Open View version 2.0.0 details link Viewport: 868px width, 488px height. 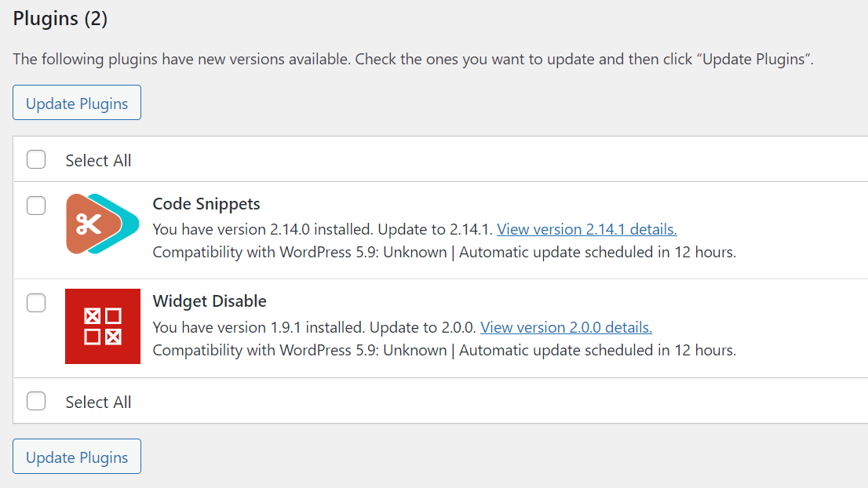[x=566, y=327]
